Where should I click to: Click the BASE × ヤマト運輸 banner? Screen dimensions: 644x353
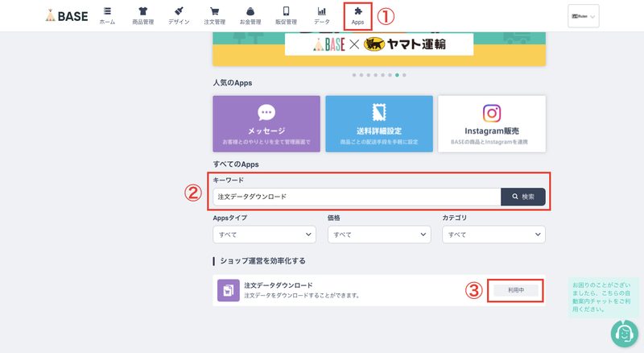[379, 48]
